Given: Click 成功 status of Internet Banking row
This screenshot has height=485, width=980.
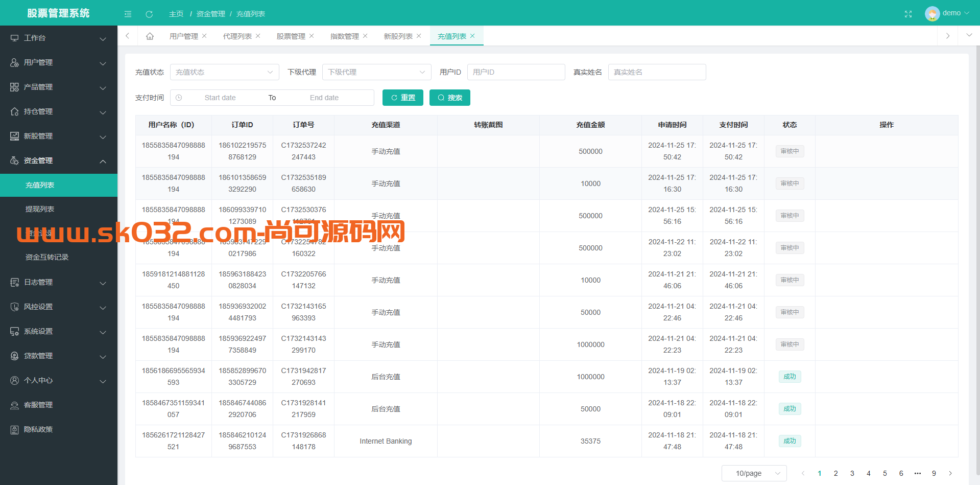Looking at the screenshot, I should pos(790,441).
